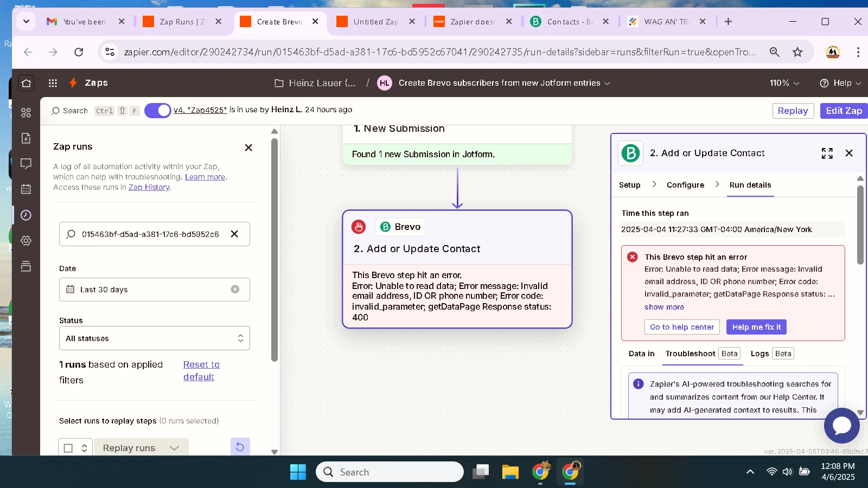Click the editor Search box

point(95,111)
